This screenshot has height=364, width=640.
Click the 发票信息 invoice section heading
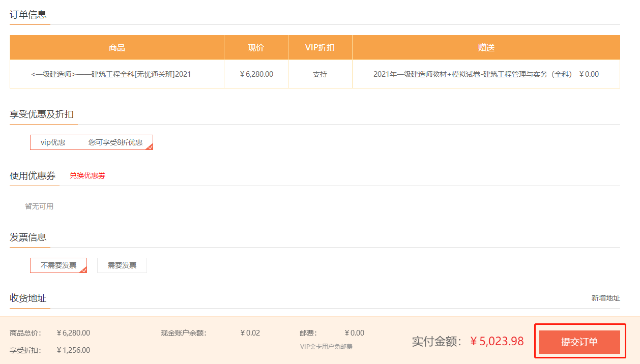27,237
